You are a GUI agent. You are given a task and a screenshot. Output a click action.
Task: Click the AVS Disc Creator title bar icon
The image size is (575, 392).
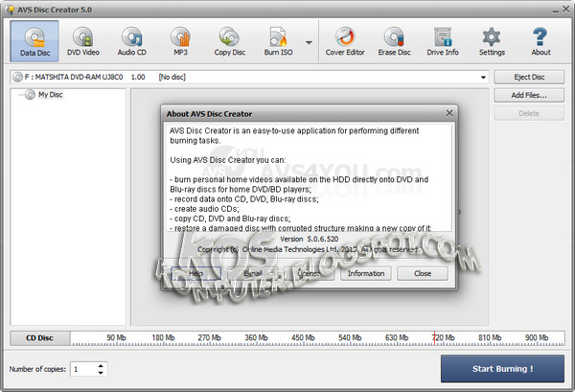[x=11, y=10]
